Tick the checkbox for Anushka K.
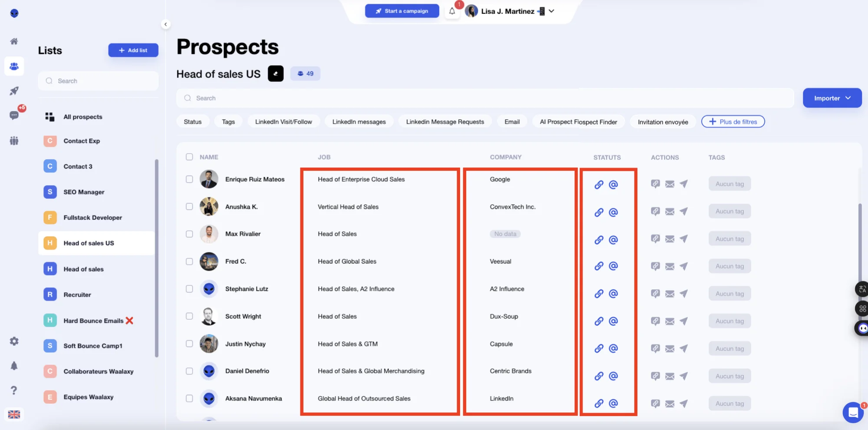Image resolution: width=868 pixels, height=430 pixels. 189,206
